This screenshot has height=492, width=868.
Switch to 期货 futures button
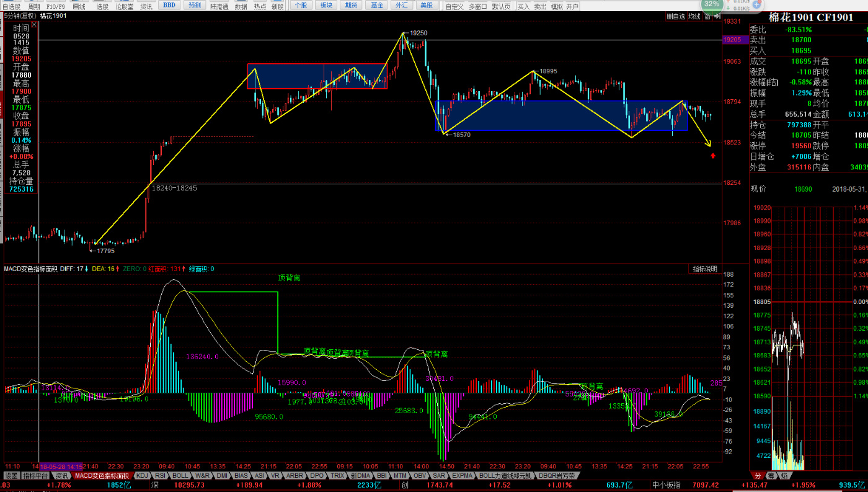[351, 6]
